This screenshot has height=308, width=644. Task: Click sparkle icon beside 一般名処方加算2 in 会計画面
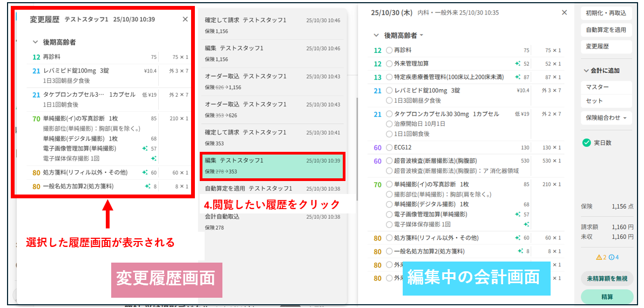coord(520,251)
